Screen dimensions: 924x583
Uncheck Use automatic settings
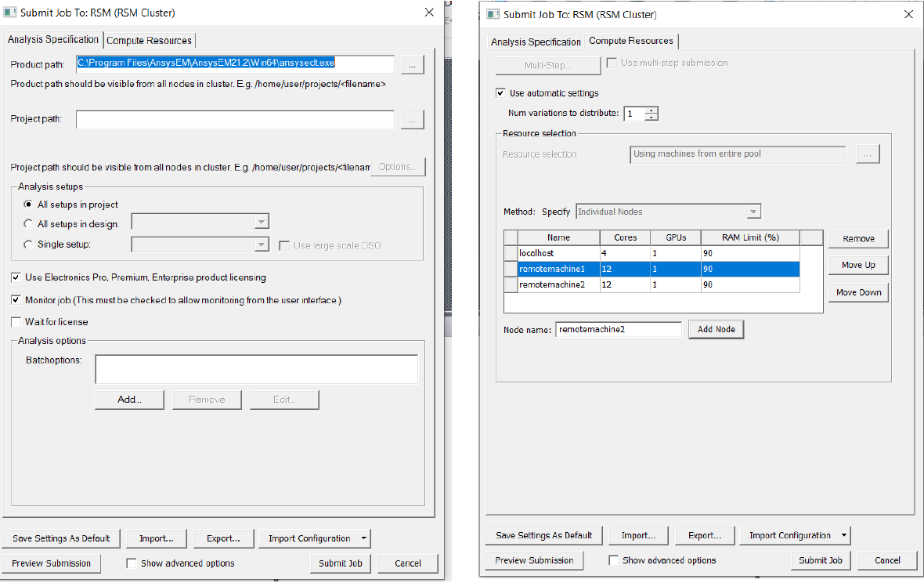[x=501, y=93]
